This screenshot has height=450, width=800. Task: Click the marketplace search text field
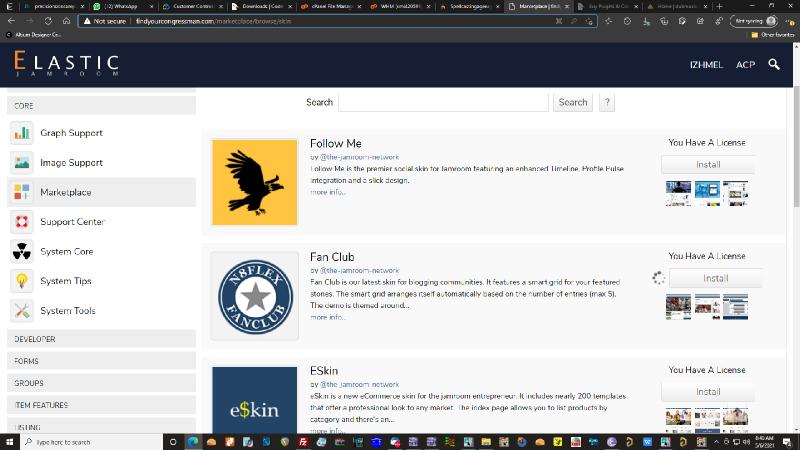point(442,102)
